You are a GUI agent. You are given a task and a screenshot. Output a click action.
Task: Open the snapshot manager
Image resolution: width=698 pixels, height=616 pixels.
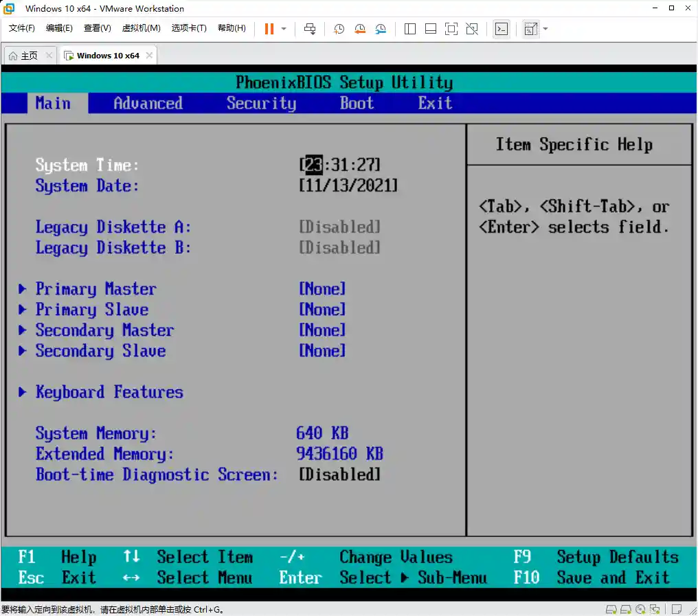point(380,29)
